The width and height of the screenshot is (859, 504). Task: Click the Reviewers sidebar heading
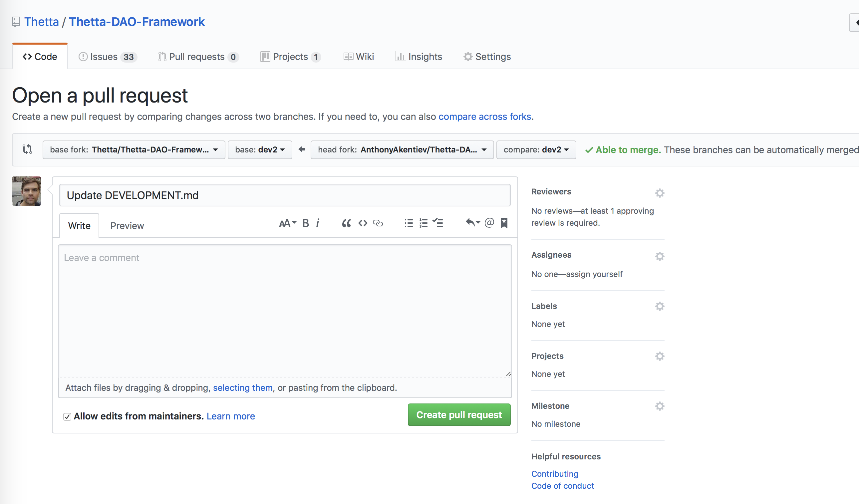551,191
